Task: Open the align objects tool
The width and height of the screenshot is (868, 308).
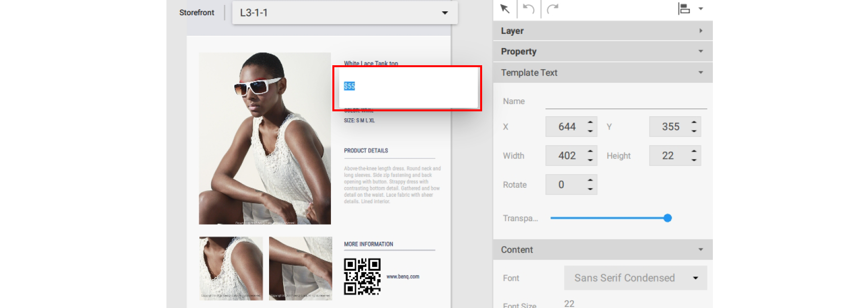Action: click(x=684, y=9)
